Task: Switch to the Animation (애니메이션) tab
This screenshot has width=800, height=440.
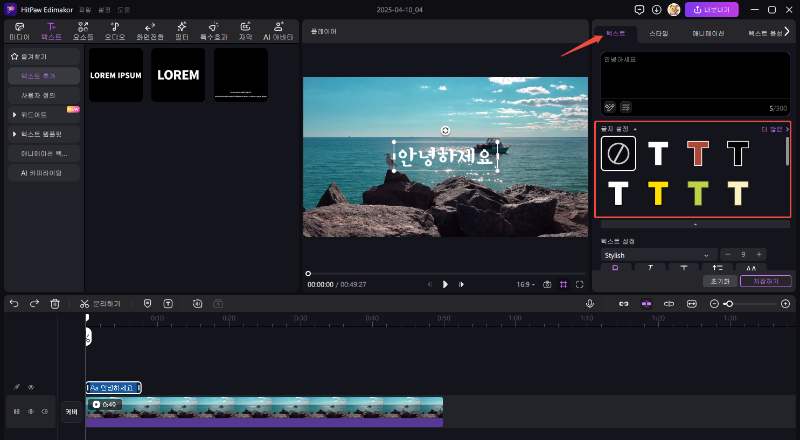Action: (x=708, y=33)
